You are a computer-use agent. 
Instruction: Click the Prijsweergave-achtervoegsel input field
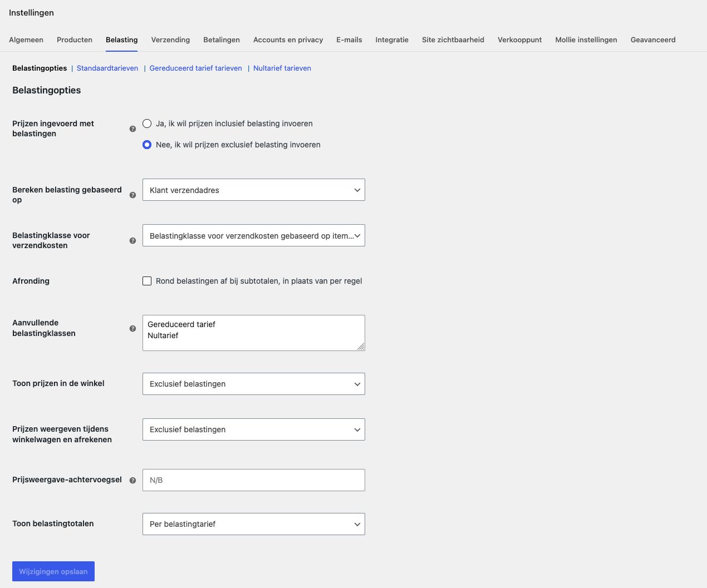pyautogui.click(x=254, y=480)
